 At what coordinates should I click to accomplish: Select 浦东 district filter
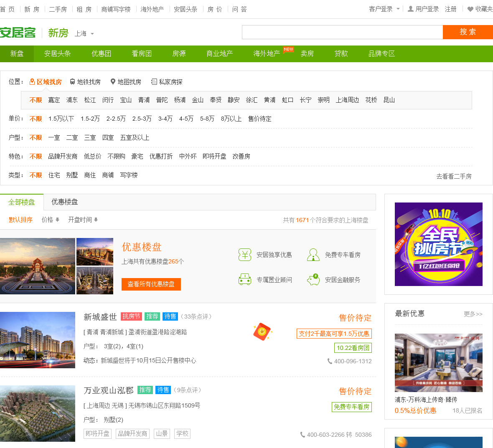point(72,100)
